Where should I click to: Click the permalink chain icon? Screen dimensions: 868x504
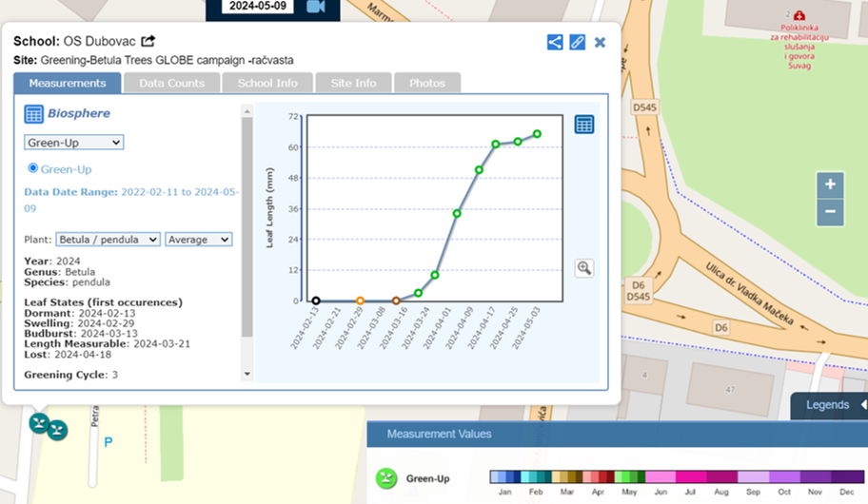click(x=577, y=42)
